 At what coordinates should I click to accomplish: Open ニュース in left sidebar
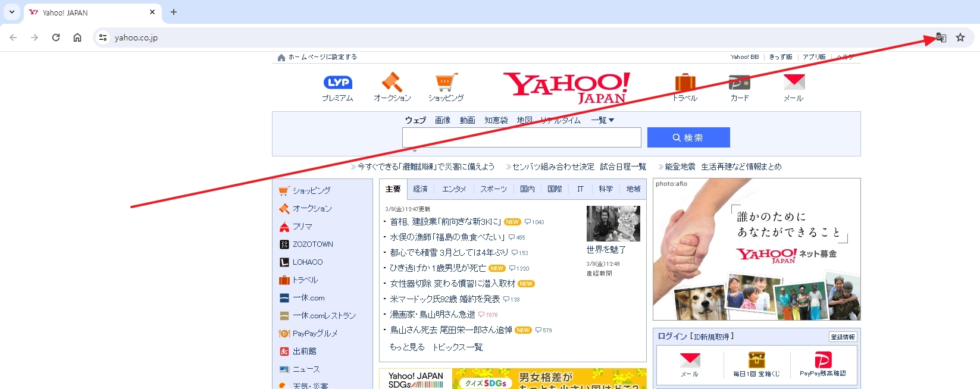pyautogui.click(x=306, y=369)
